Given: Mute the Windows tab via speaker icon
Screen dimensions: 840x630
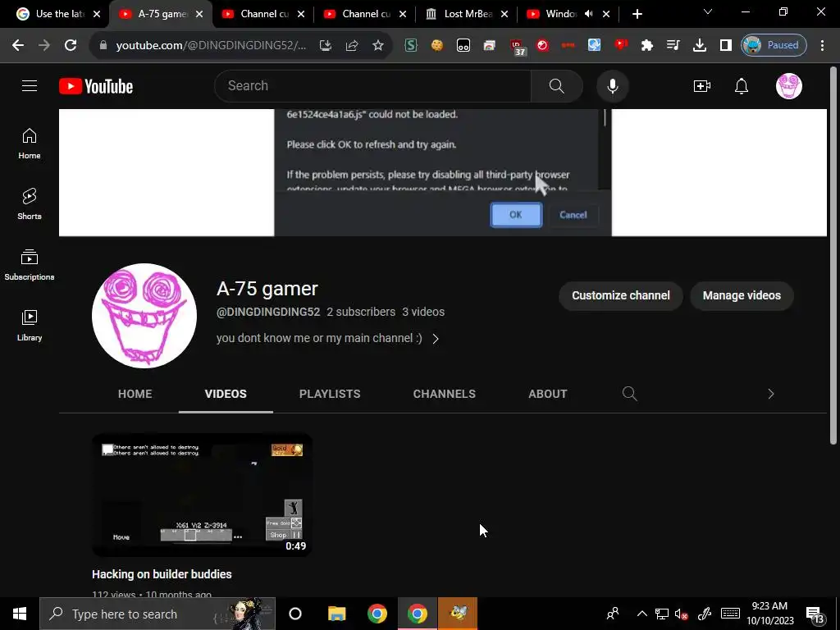Looking at the screenshot, I should pyautogui.click(x=588, y=14).
